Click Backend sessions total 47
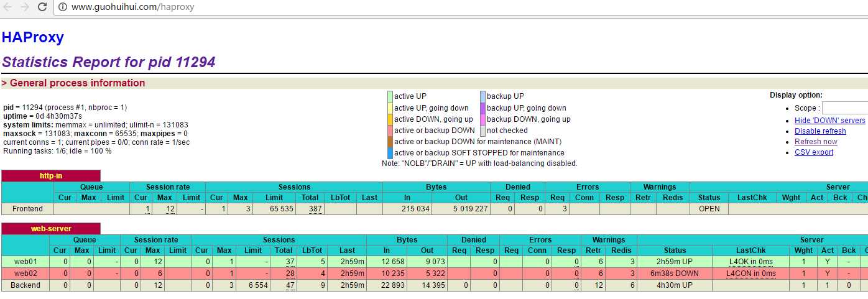 tap(290, 285)
